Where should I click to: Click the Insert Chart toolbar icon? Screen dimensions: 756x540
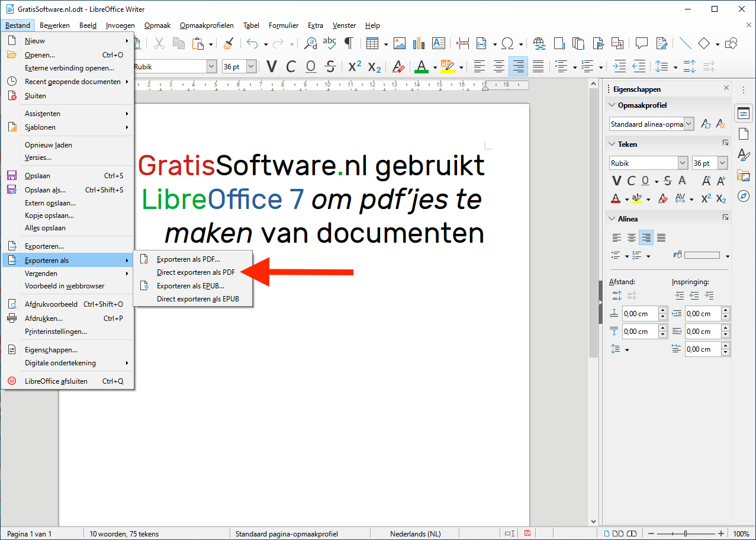click(419, 43)
